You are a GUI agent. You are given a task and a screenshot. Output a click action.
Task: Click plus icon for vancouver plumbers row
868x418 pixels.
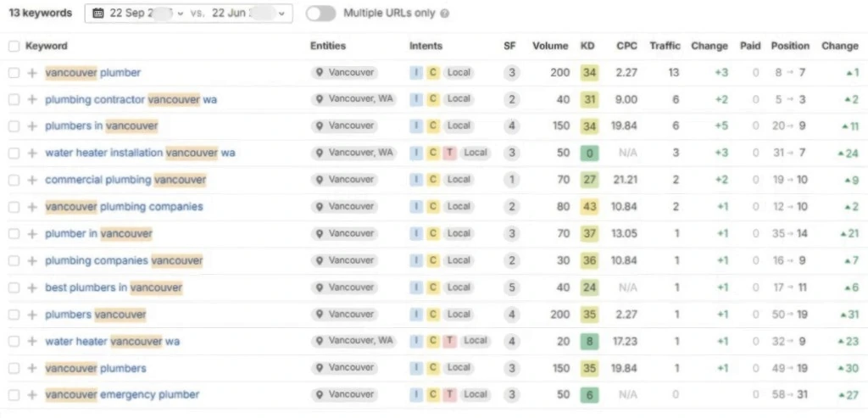[x=32, y=368]
